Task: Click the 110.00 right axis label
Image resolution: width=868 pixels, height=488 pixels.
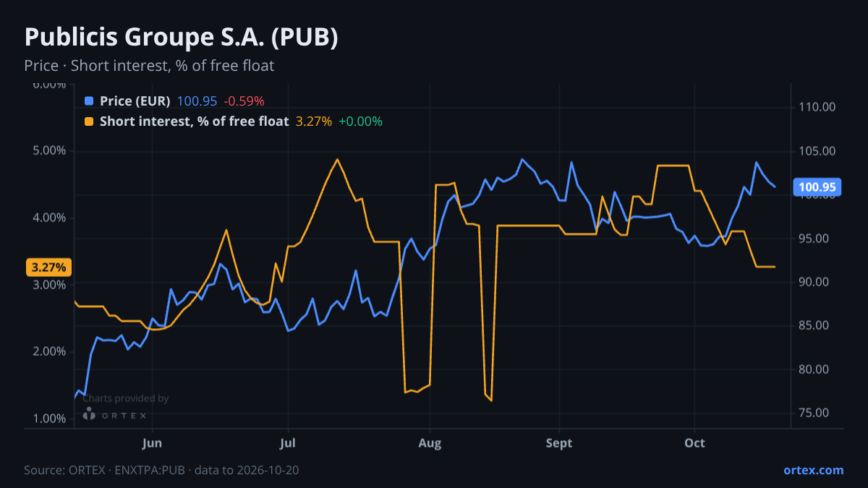Action: 817,107
